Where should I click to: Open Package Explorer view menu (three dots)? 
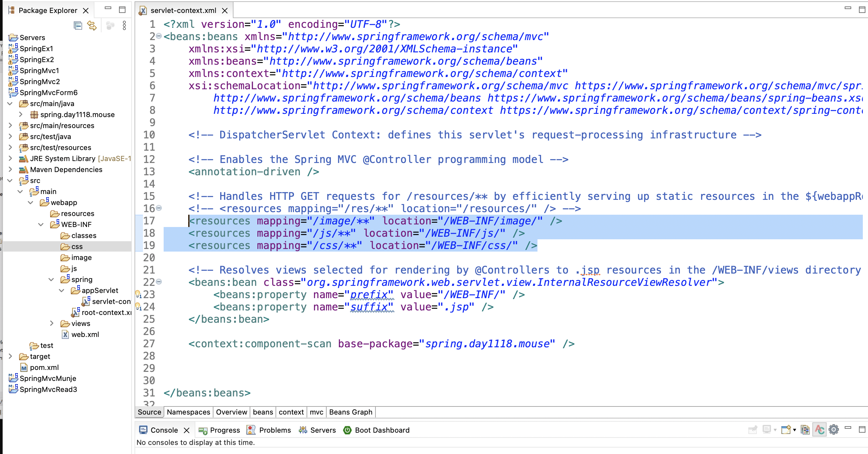[124, 26]
